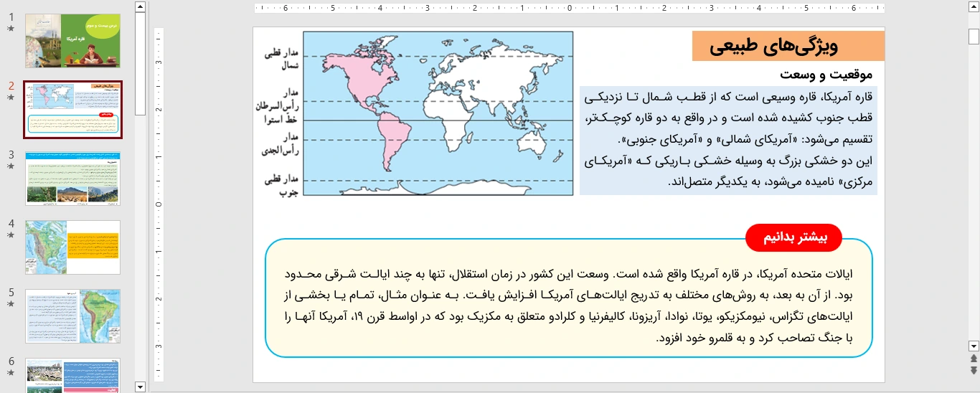Click the animation star icon under slide 3
Image resolution: width=980 pixels, height=393 pixels.
pos(10,166)
